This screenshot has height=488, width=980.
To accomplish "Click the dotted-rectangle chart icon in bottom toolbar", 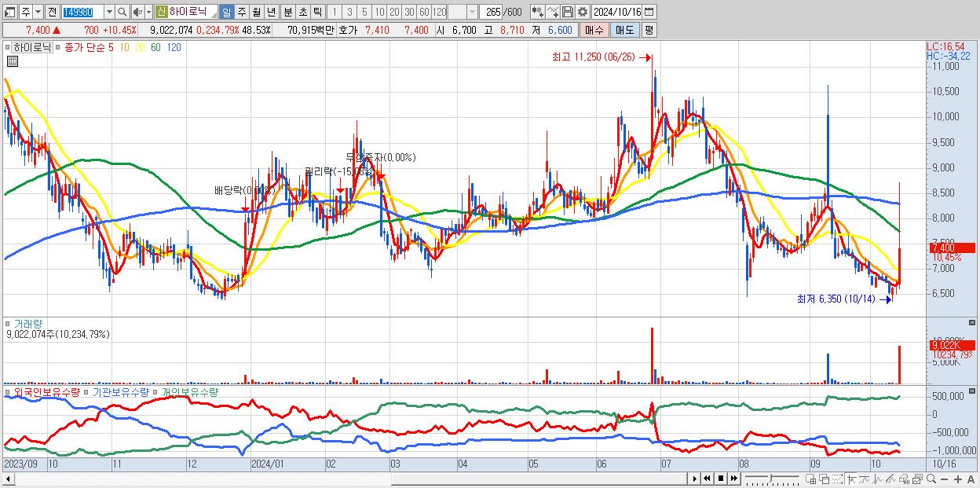I will (837, 479).
